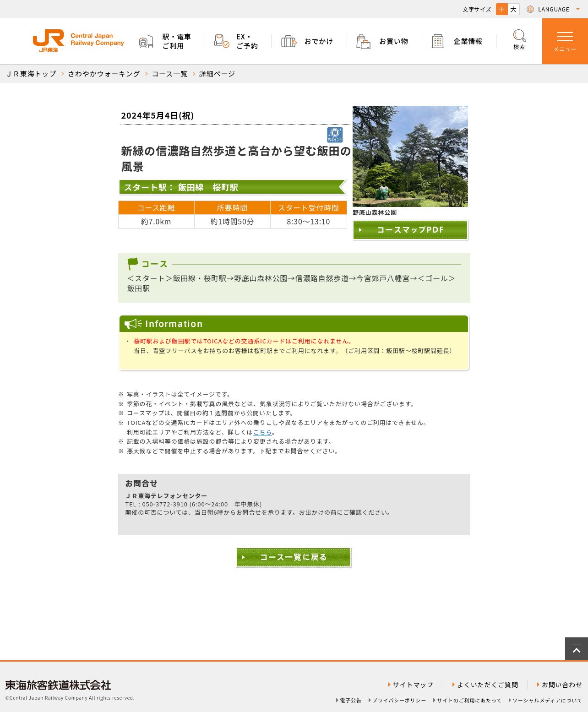Image resolution: width=588 pixels, height=712 pixels.
Task: Click the reception time 8:30～13:10
Action: 309,222
